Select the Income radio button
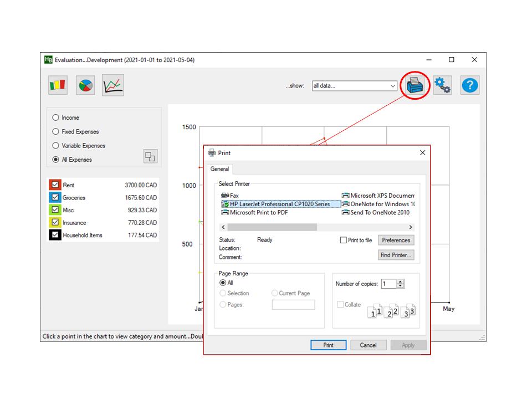The height and width of the screenshot is (399, 532). 55,117
